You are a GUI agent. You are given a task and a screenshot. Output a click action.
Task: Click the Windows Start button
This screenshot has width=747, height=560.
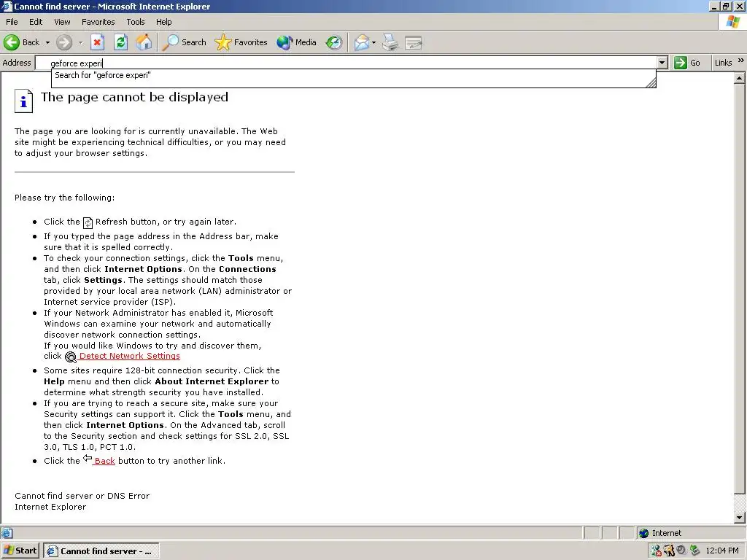click(x=20, y=551)
